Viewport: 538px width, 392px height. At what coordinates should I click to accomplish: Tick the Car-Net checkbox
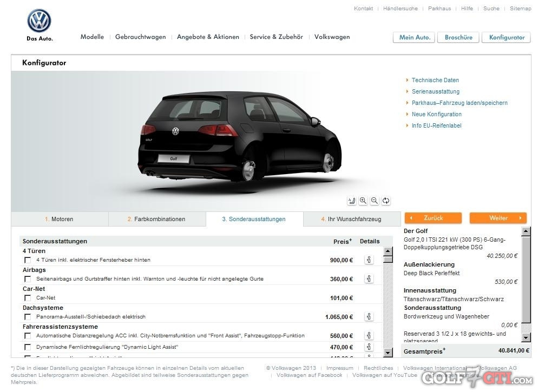click(x=28, y=298)
